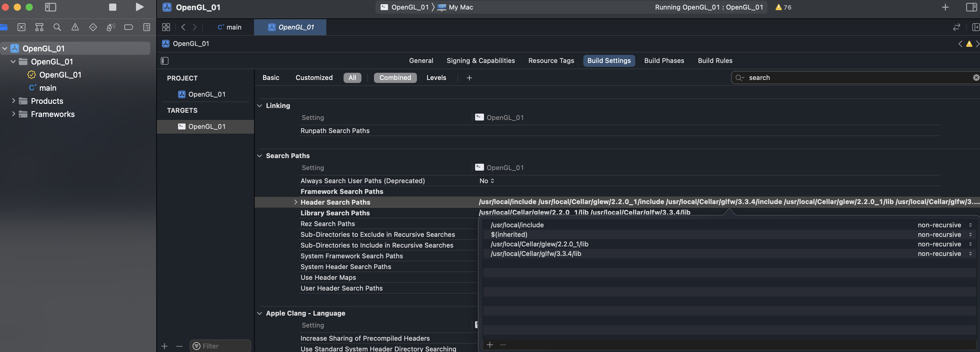980x352 pixels.
Task: Stop the running OpenGL_01 build
Action: click(113, 7)
